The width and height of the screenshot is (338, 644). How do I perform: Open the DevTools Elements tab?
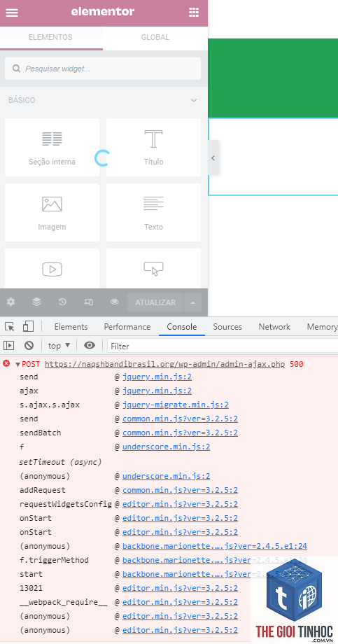tap(71, 327)
